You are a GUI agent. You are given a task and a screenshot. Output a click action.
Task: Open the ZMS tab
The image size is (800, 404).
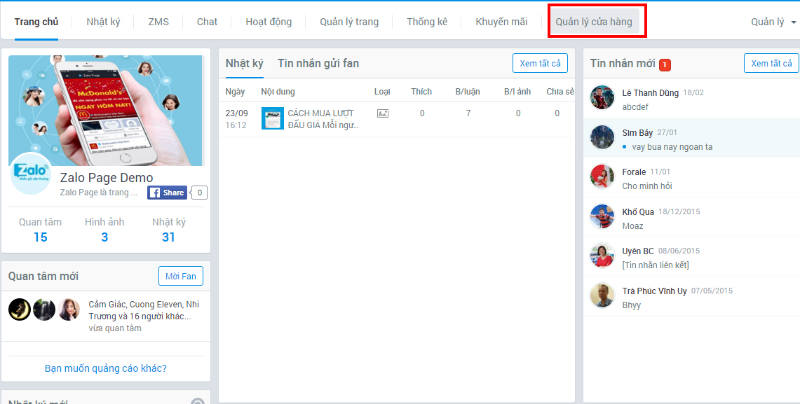pos(158,22)
